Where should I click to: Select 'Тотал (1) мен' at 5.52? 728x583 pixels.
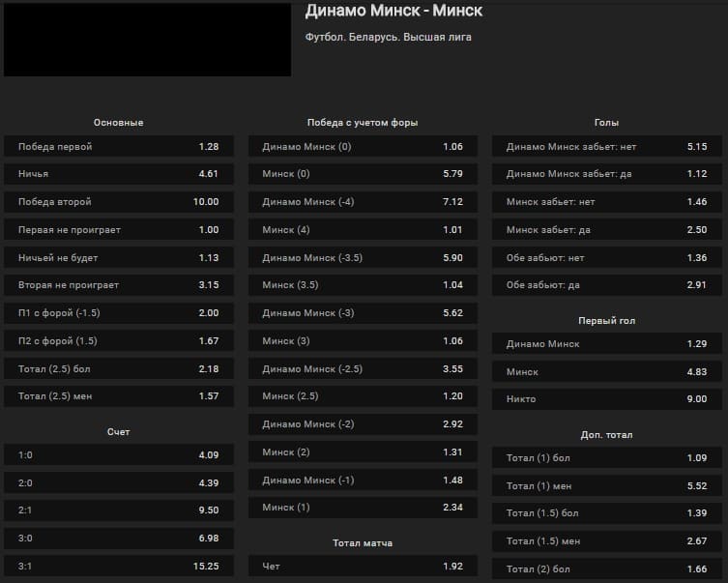607,485
